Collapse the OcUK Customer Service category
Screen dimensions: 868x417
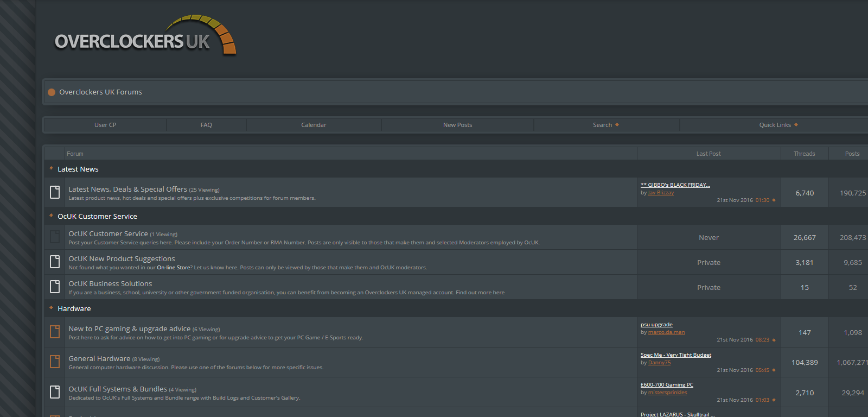[51, 216]
